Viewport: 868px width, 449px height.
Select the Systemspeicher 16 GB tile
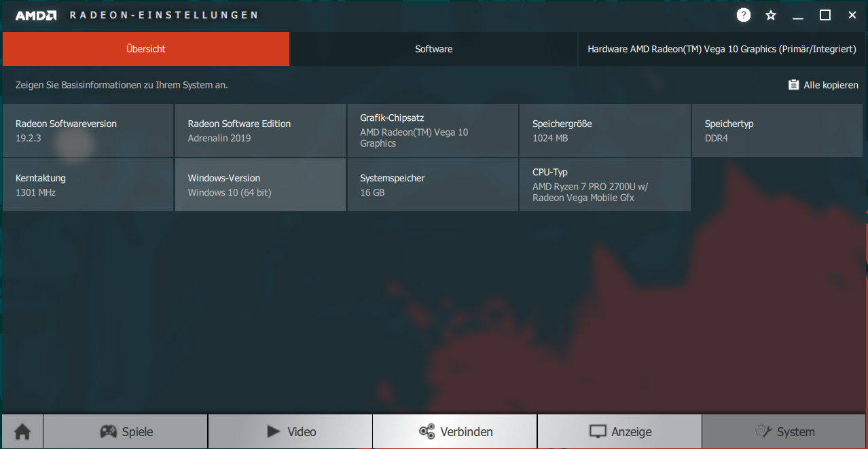tap(433, 185)
